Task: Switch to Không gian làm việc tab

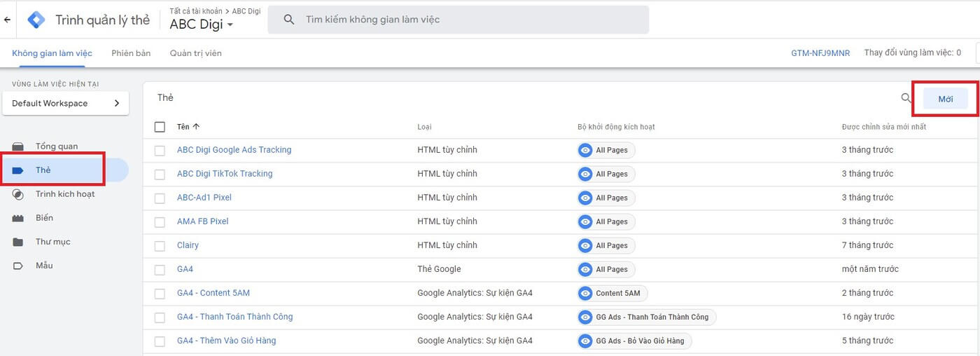Action: tap(52, 53)
